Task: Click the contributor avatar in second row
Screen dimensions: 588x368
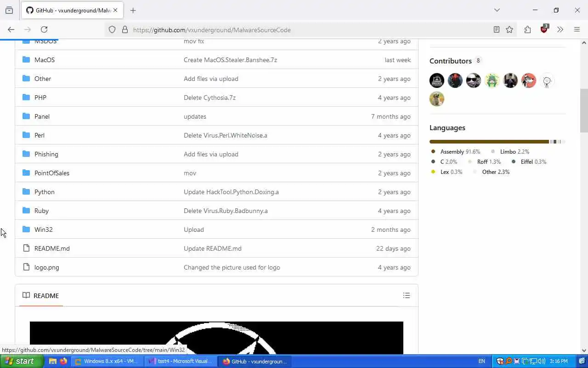Action: point(437,99)
